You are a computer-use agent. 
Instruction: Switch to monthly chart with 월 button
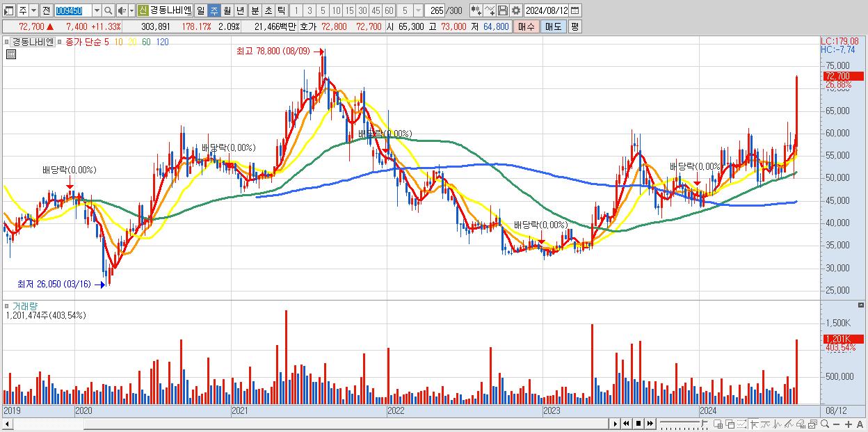point(227,10)
